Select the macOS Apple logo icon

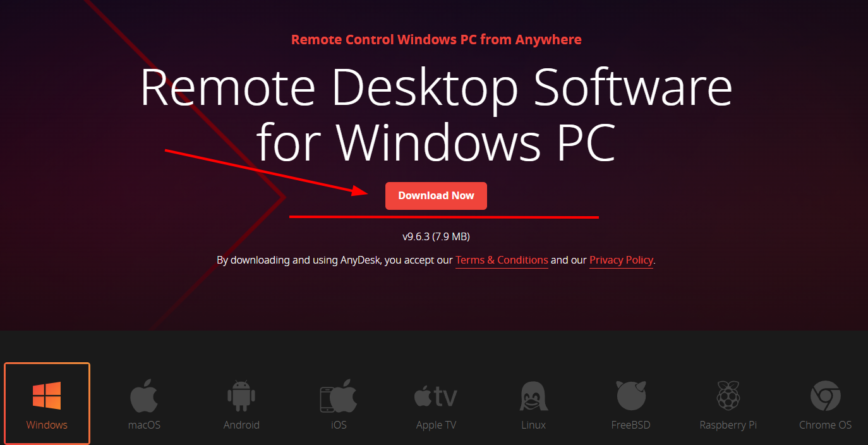coord(144,396)
